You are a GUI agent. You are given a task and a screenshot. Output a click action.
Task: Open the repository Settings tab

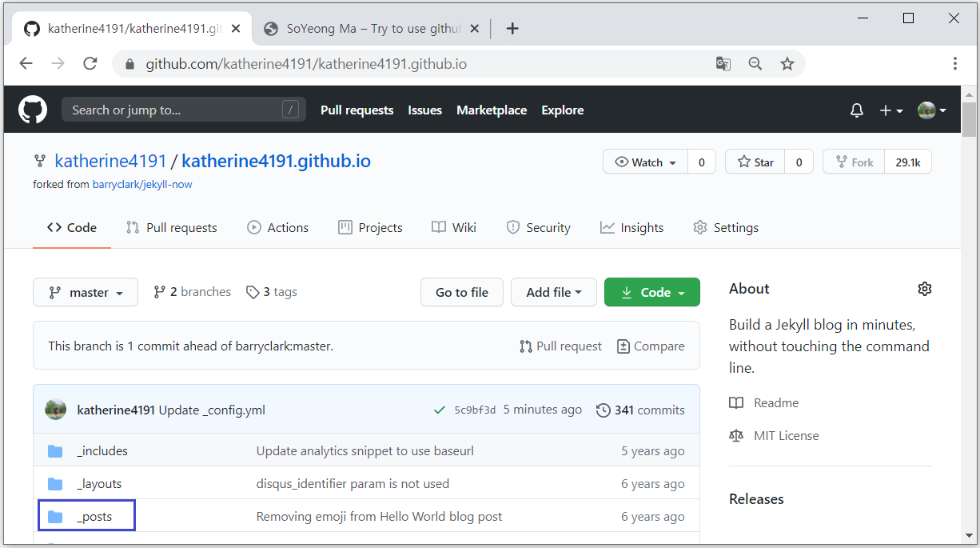click(726, 227)
